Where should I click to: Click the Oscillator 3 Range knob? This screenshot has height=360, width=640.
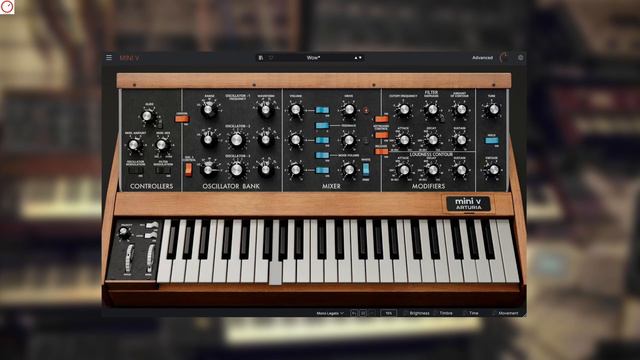(x=209, y=170)
